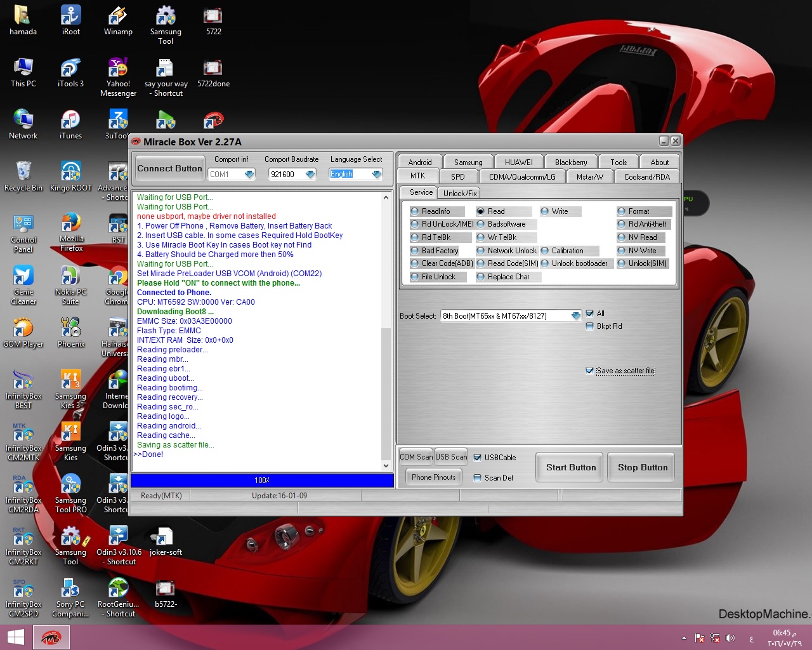Screen dimensions: 812x650
Task: Open the Recycle Bin icon
Action: [23, 176]
